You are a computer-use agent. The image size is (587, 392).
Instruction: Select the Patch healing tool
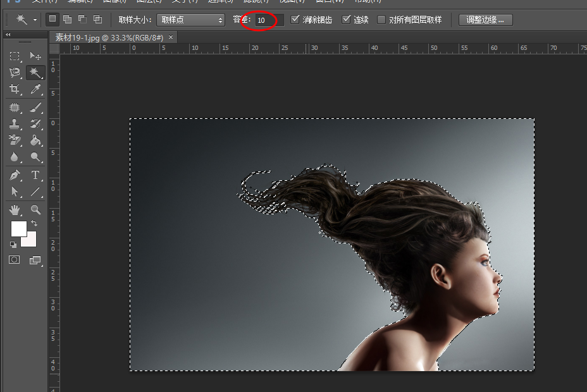[x=15, y=107]
